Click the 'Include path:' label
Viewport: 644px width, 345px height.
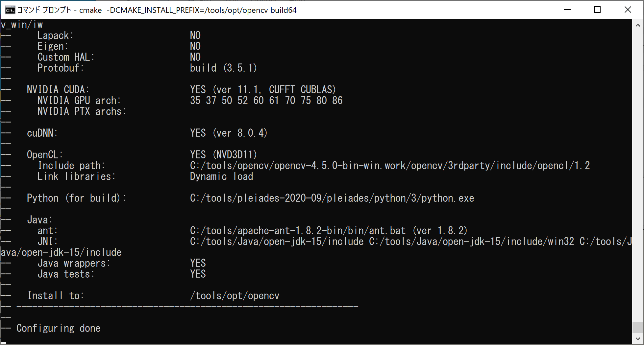[x=71, y=166]
